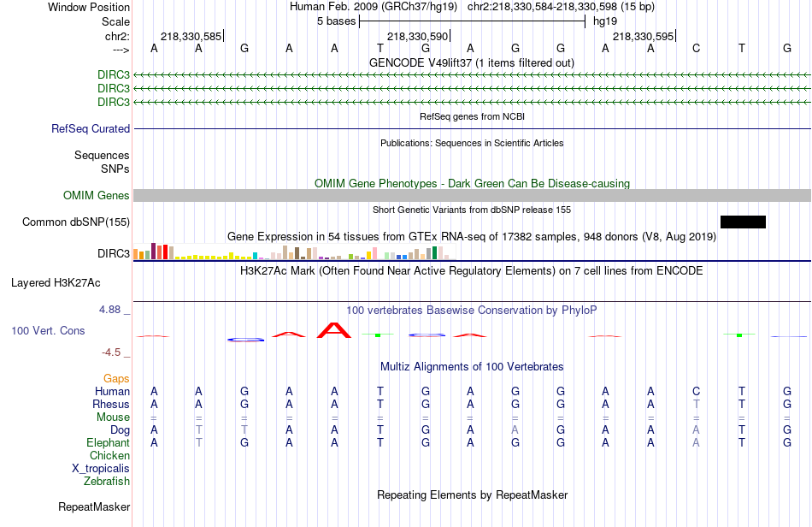Click the X_tropicalis alignment row label
Viewport: 812px width, 527px height.
point(101,469)
